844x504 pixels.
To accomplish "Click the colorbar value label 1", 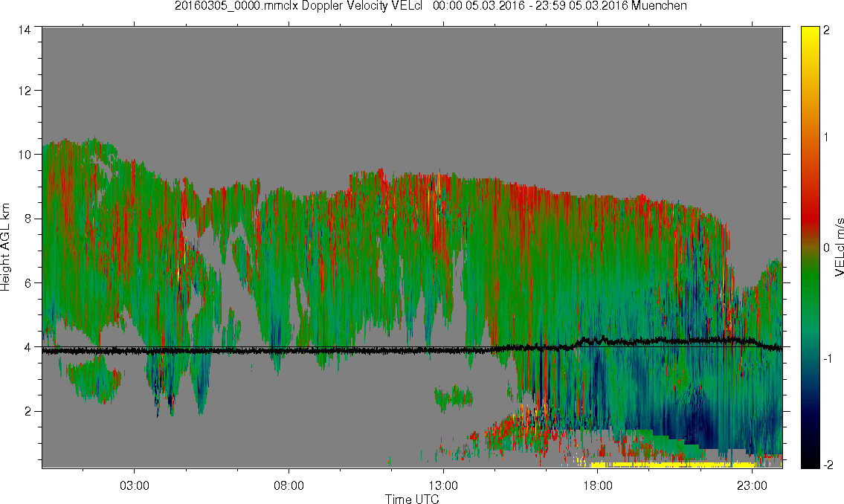I will [826, 138].
